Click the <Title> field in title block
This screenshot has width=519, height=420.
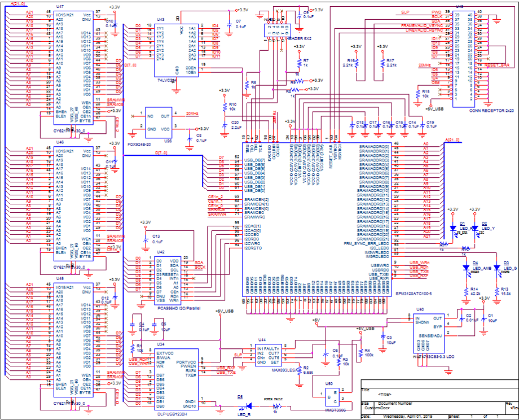[x=385, y=395]
